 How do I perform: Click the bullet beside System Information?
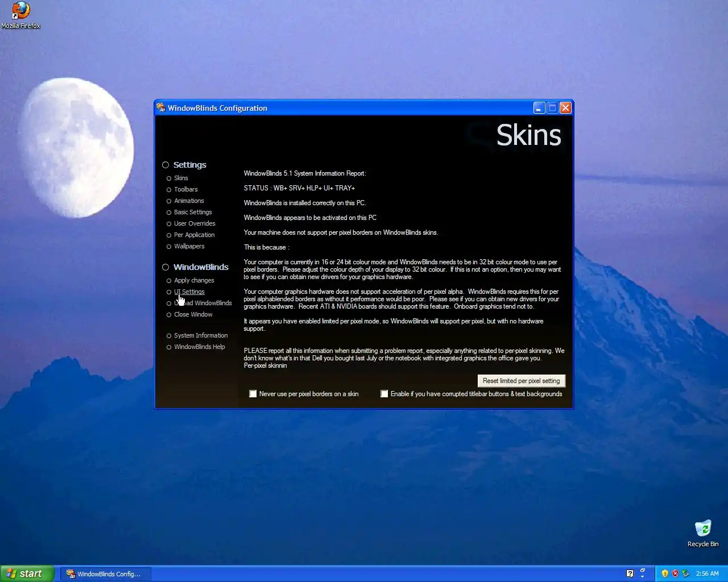[169, 336]
